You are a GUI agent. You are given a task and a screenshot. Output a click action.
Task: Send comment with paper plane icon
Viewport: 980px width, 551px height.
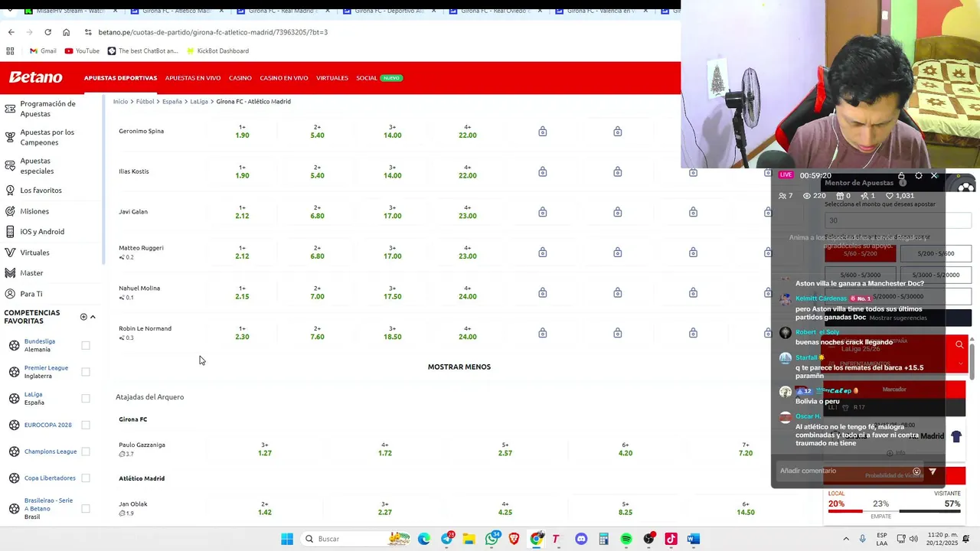click(x=933, y=471)
